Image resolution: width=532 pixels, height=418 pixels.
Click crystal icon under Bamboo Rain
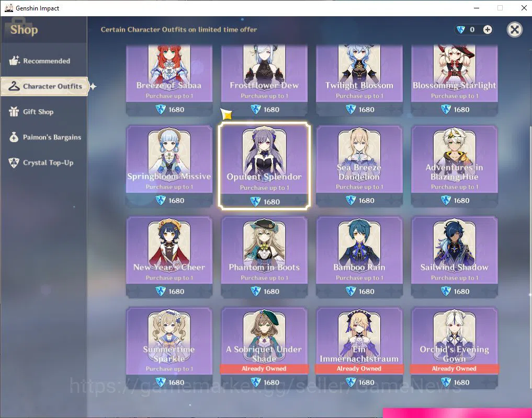pyautogui.click(x=350, y=291)
